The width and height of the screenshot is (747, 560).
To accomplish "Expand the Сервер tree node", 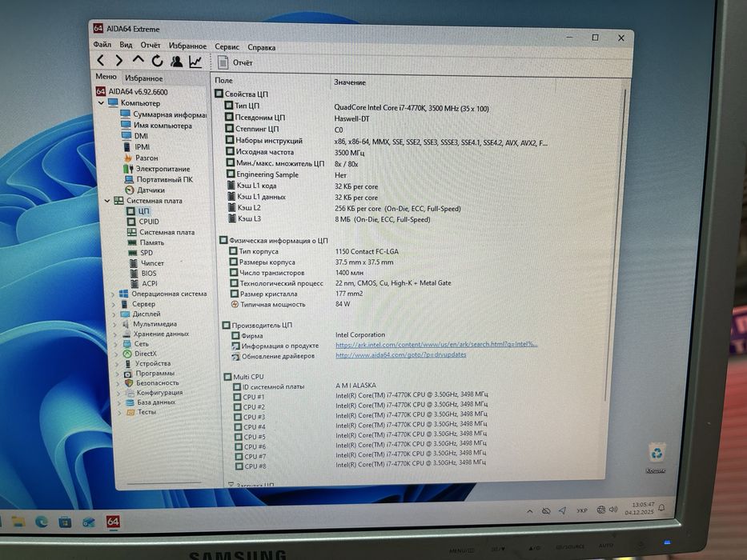I will point(114,304).
